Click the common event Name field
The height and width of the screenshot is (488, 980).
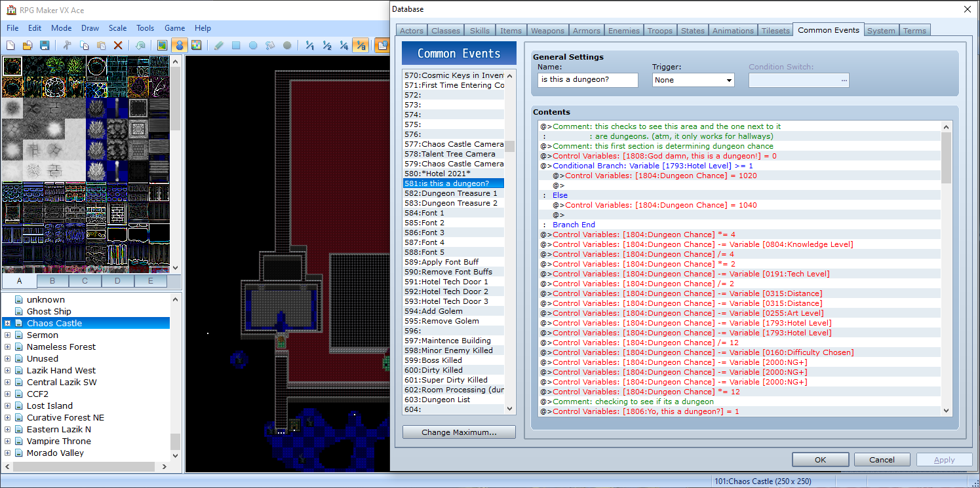point(587,80)
